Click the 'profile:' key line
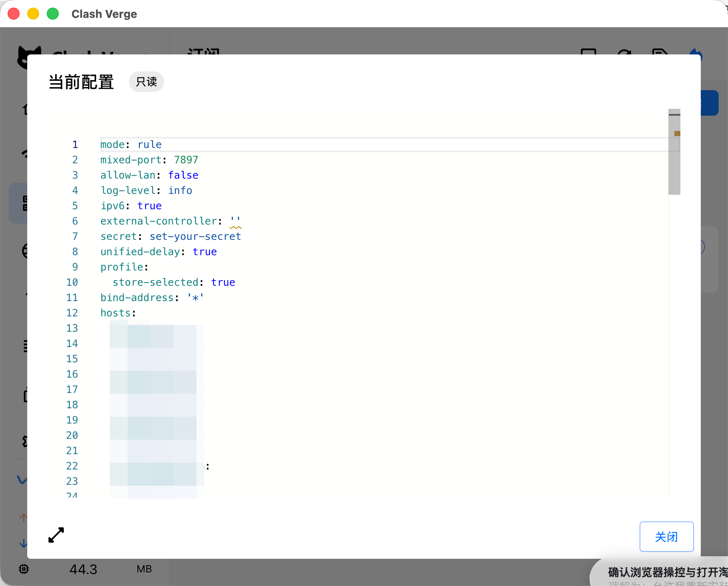 125,267
